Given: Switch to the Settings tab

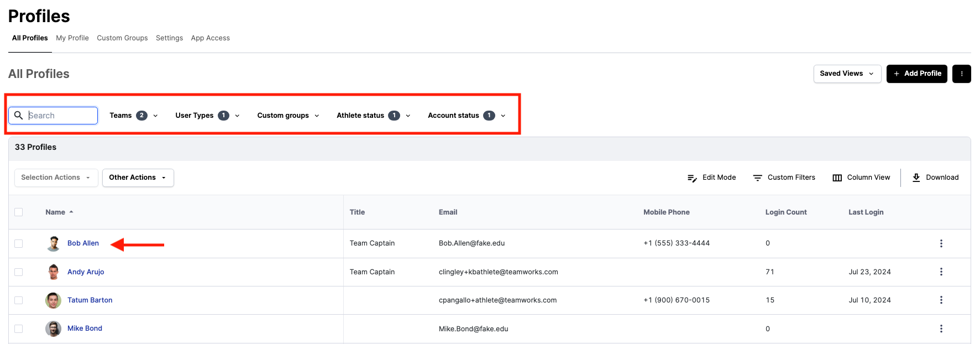Looking at the screenshot, I should [169, 38].
